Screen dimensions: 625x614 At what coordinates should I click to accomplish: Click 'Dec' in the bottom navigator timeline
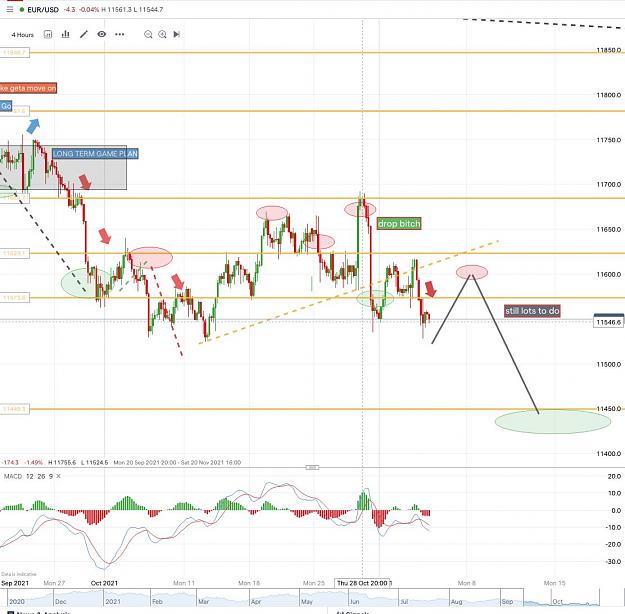point(61,601)
